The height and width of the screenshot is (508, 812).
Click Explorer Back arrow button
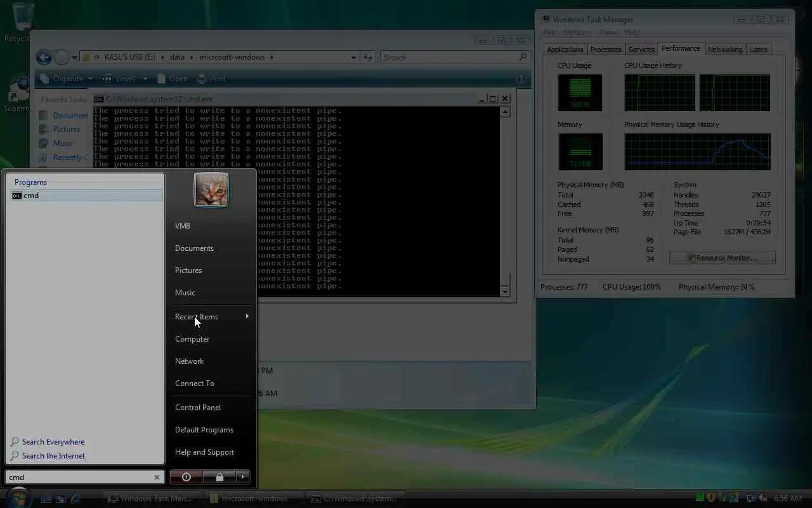[44, 58]
